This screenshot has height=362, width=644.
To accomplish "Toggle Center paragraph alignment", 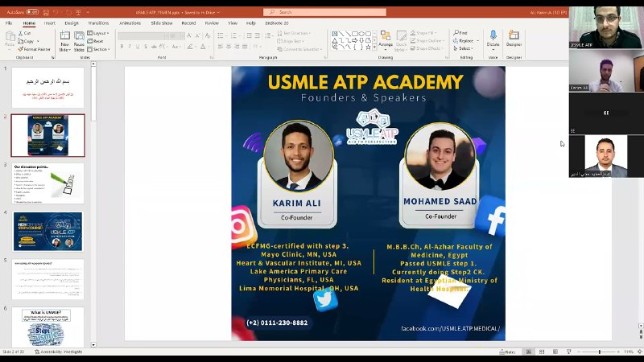I will click(229, 47).
